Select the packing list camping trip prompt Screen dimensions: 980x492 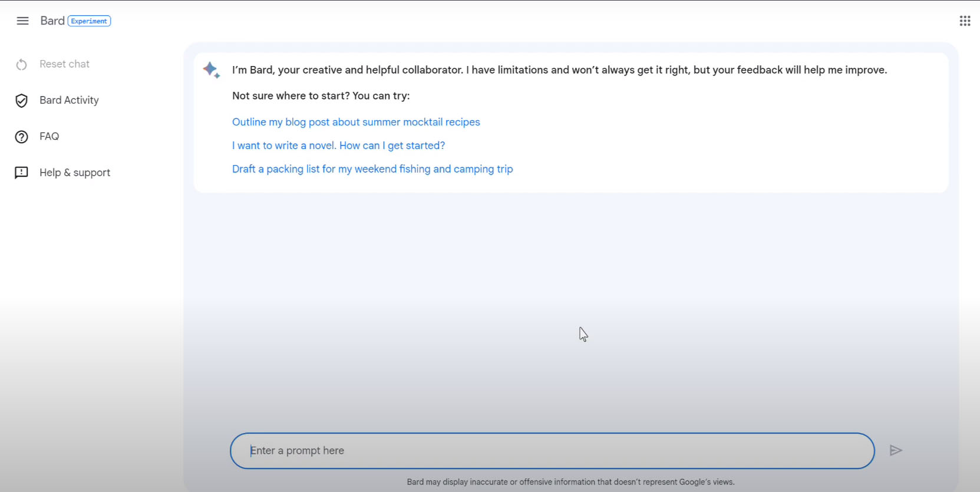point(372,169)
